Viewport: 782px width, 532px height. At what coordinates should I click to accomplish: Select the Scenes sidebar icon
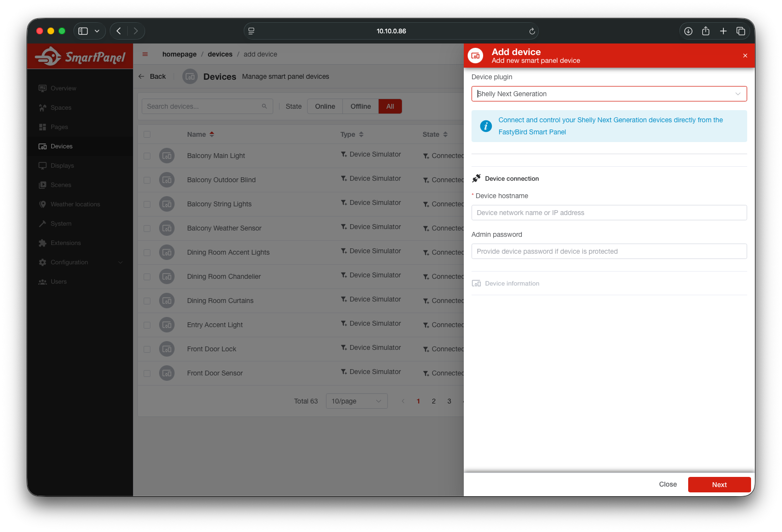43,185
